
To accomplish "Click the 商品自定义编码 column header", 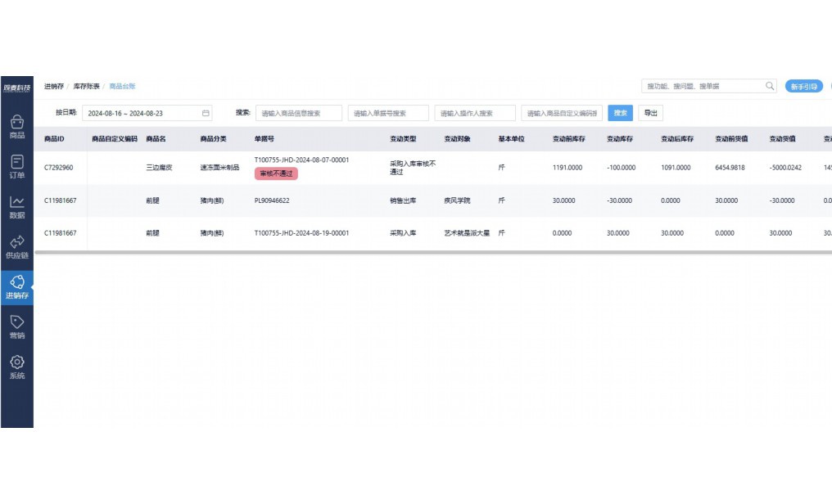I will pyautogui.click(x=115, y=139).
